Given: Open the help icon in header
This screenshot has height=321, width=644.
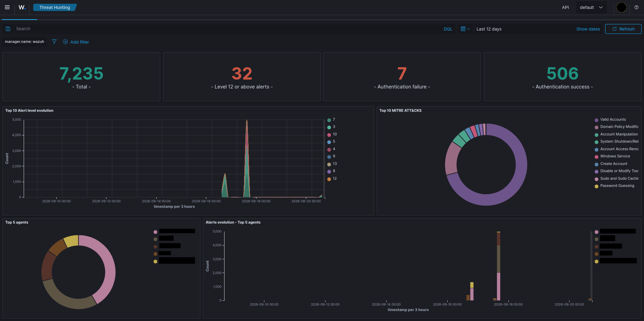Looking at the screenshot, I should coord(636,7).
